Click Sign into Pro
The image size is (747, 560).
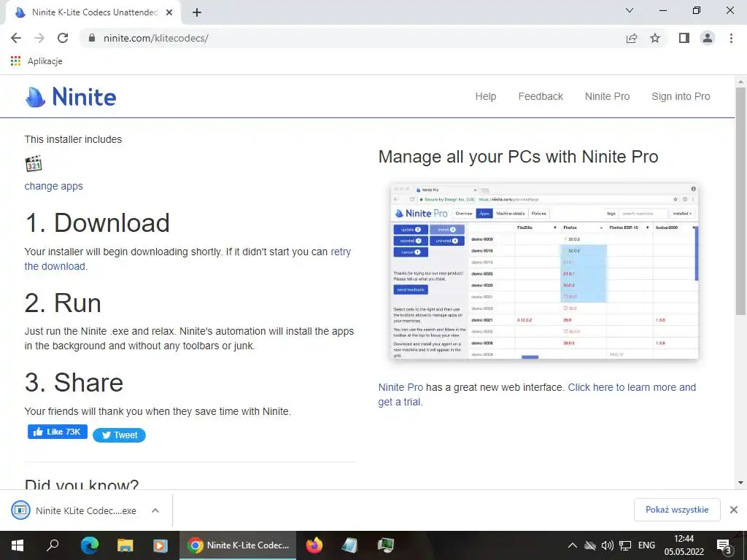(681, 96)
